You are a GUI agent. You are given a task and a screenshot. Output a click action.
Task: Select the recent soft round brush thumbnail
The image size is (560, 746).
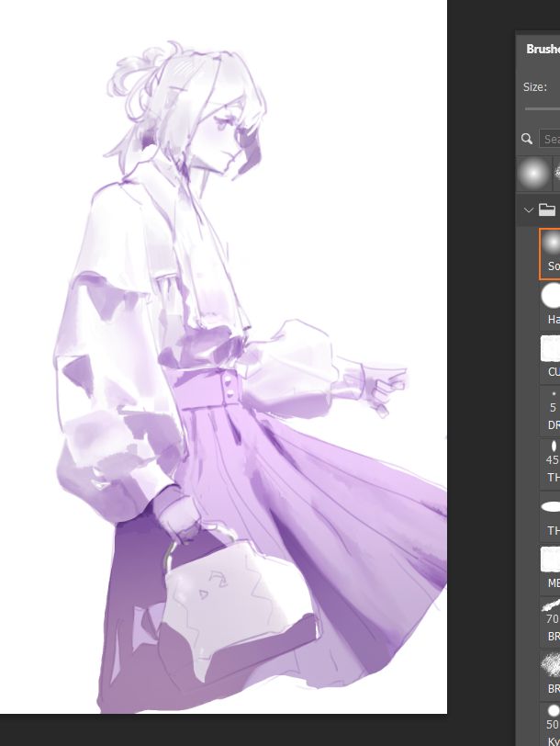[534, 174]
